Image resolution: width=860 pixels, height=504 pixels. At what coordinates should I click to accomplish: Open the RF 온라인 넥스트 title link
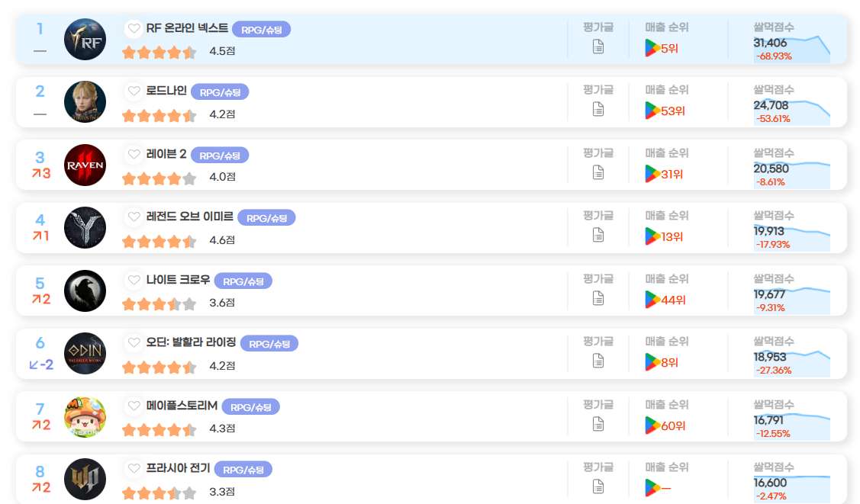point(187,28)
